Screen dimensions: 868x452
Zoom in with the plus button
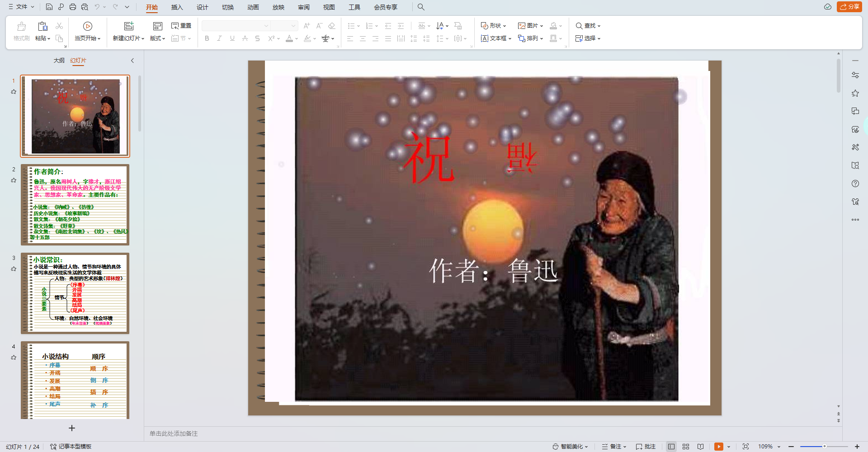pyautogui.click(x=857, y=447)
